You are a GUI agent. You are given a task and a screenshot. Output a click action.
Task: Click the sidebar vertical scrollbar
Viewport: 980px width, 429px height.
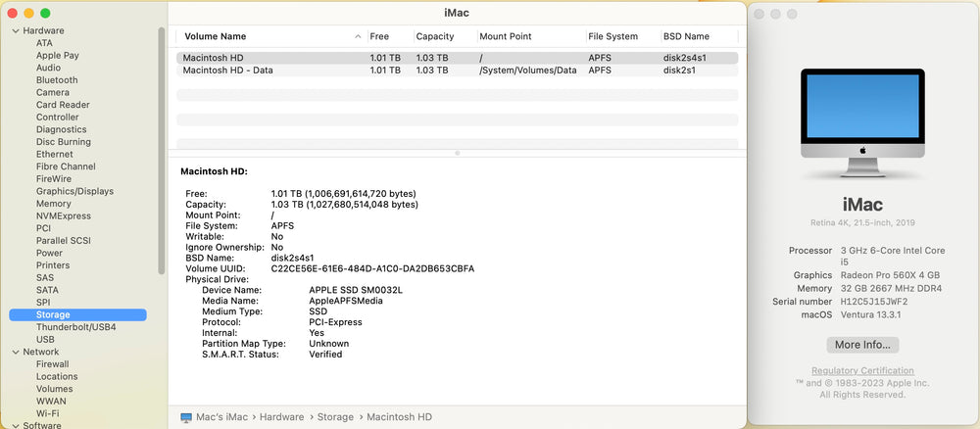(162, 150)
